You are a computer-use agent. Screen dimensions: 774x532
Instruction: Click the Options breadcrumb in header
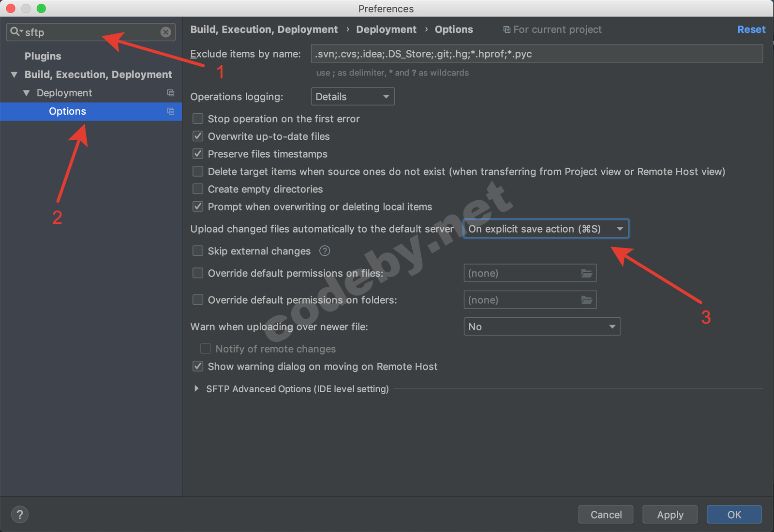(x=454, y=30)
